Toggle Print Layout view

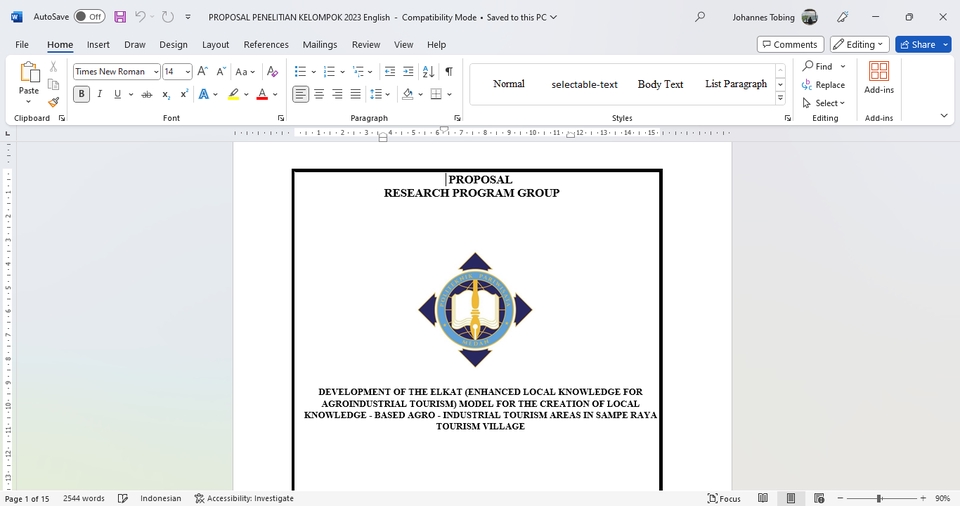[791, 499]
